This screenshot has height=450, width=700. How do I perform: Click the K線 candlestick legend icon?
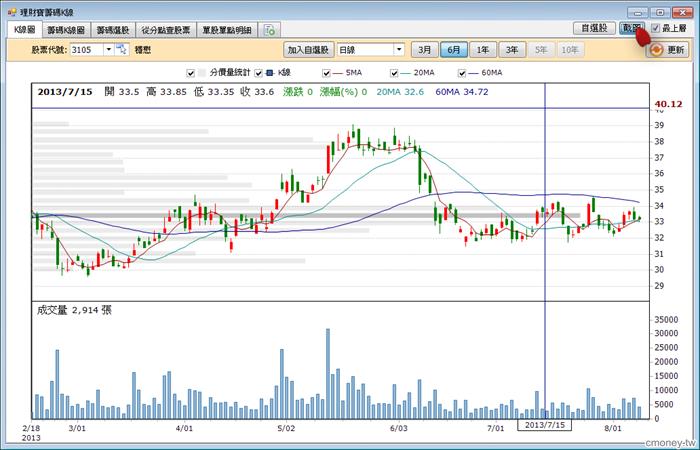[x=270, y=72]
